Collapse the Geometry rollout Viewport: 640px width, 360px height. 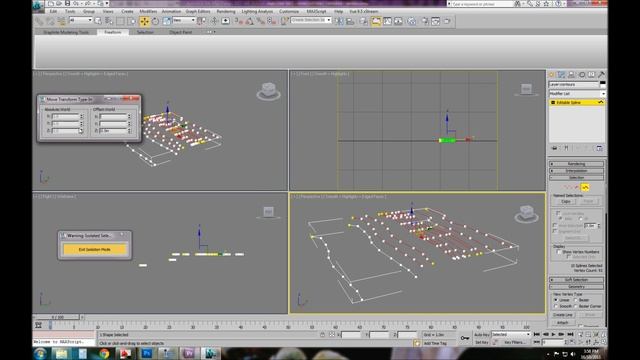[x=576, y=287]
